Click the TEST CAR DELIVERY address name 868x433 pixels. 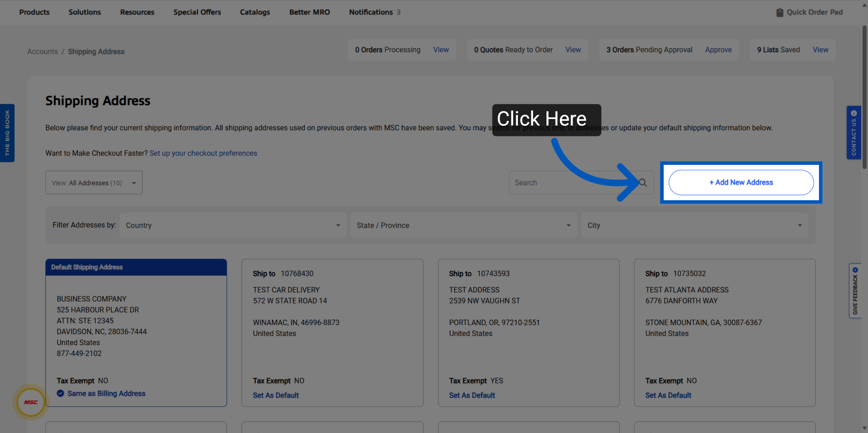286,290
